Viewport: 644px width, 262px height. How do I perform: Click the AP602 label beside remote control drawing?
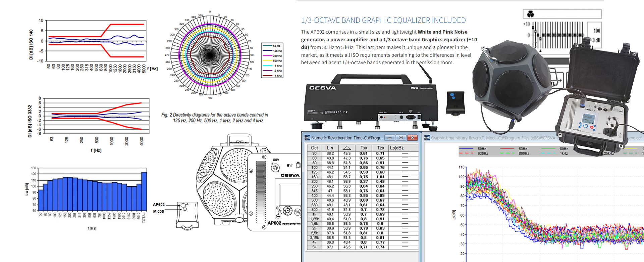(x=159, y=205)
